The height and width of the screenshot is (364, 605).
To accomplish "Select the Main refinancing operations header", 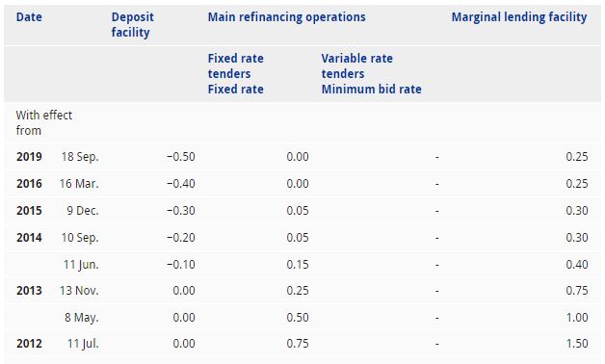I will click(x=287, y=17).
